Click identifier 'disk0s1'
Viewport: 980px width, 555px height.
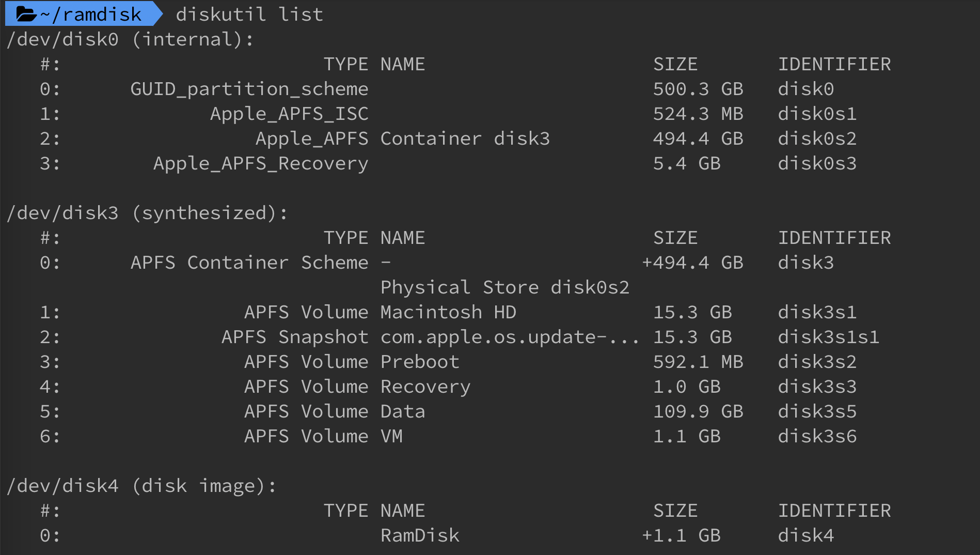(x=817, y=114)
